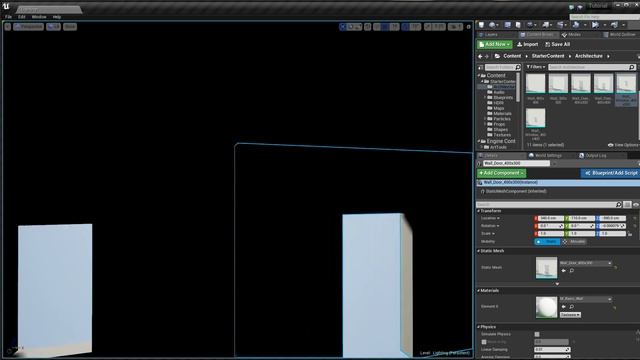Click the Save All button
The width and height of the screenshot is (640, 360).
click(x=558, y=44)
